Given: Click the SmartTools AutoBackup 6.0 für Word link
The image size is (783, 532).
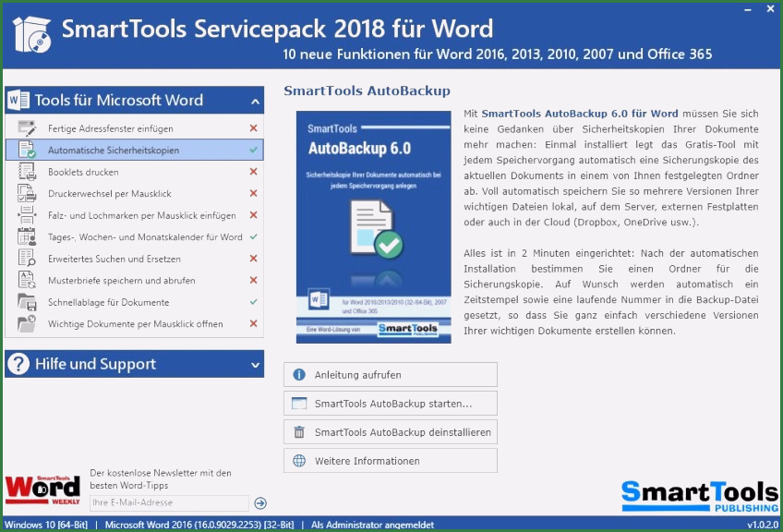Looking at the screenshot, I should (x=580, y=114).
